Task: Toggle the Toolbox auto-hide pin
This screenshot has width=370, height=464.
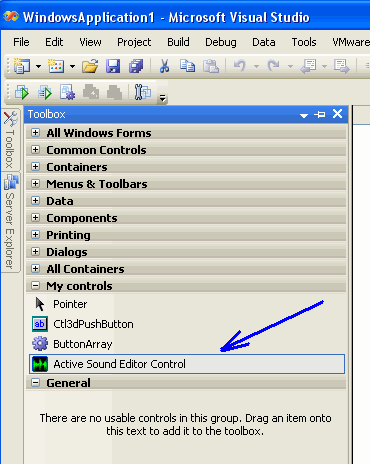Action: 320,114
